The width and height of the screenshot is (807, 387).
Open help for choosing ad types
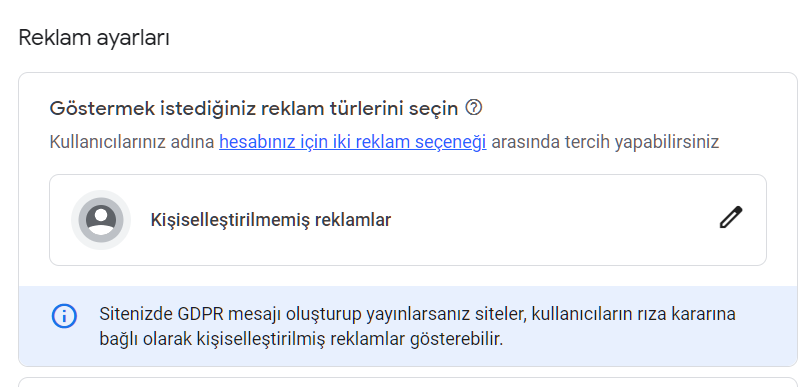[x=473, y=108]
